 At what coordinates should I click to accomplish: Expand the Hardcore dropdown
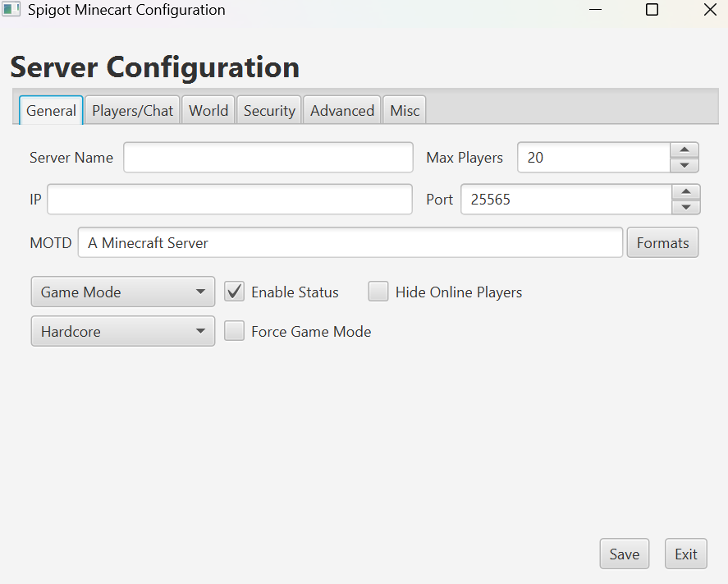[123, 331]
